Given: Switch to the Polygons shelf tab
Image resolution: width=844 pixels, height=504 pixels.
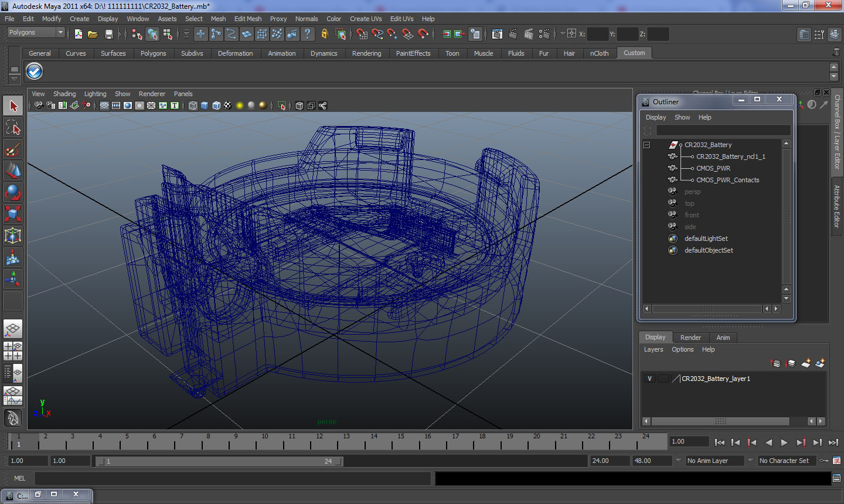Looking at the screenshot, I should (154, 53).
